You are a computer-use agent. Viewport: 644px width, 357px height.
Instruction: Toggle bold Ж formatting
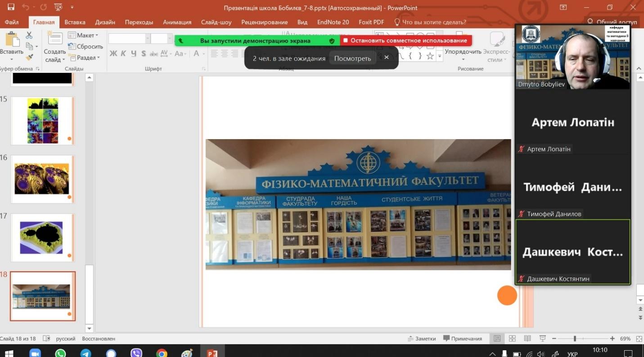(113, 54)
